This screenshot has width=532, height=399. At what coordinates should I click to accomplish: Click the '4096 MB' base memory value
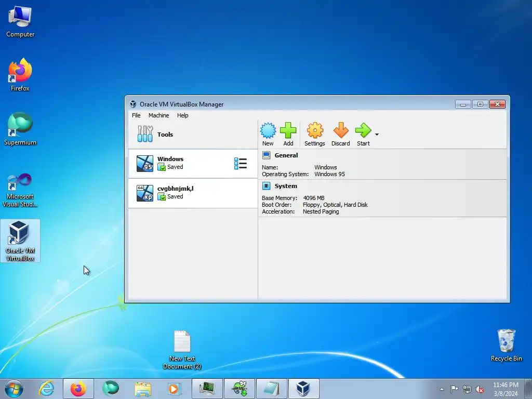pyautogui.click(x=313, y=198)
